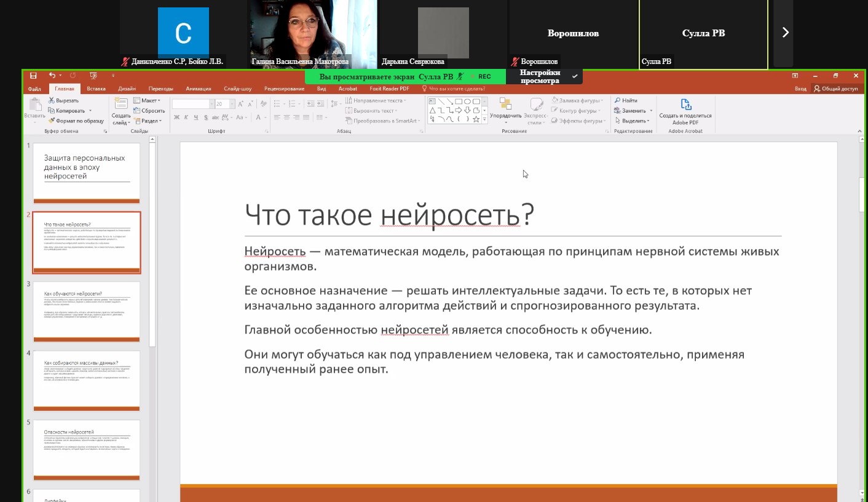Pick the rectangle shape in the shapes gallery

click(x=459, y=102)
